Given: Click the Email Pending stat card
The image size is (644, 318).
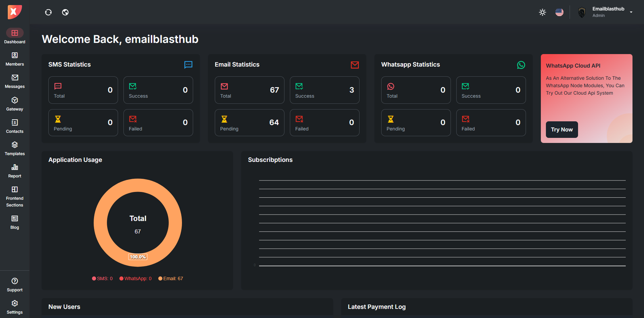Looking at the screenshot, I should tap(249, 123).
